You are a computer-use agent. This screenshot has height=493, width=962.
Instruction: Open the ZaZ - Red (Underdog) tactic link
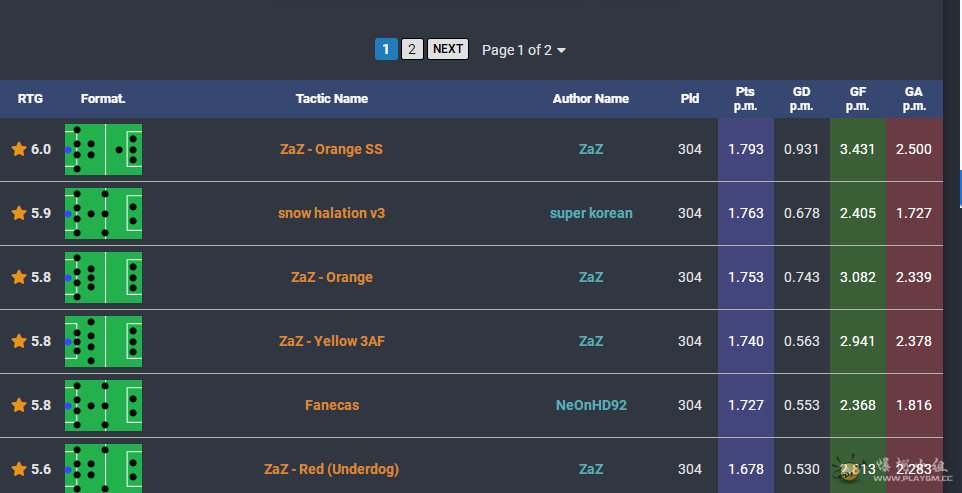pyautogui.click(x=331, y=469)
